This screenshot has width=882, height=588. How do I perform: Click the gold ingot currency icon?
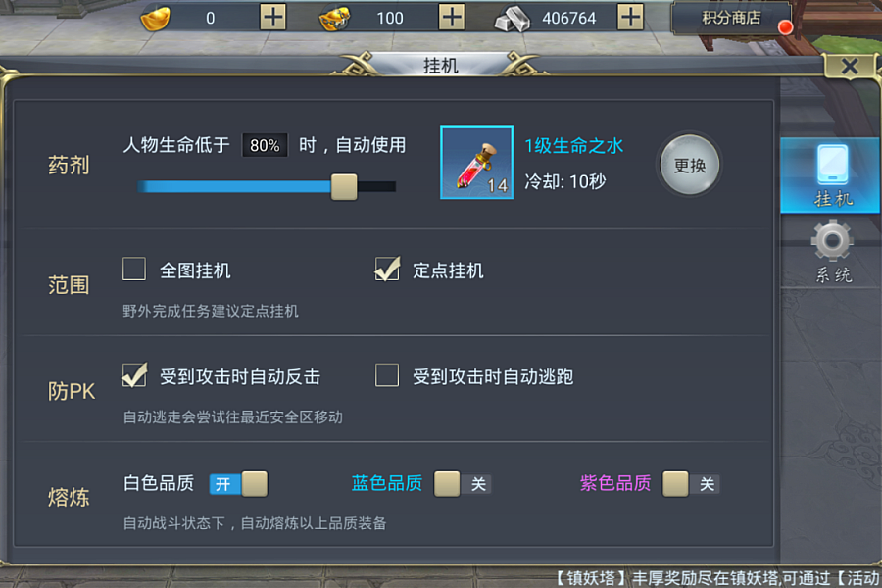click(x=155, y=19)
